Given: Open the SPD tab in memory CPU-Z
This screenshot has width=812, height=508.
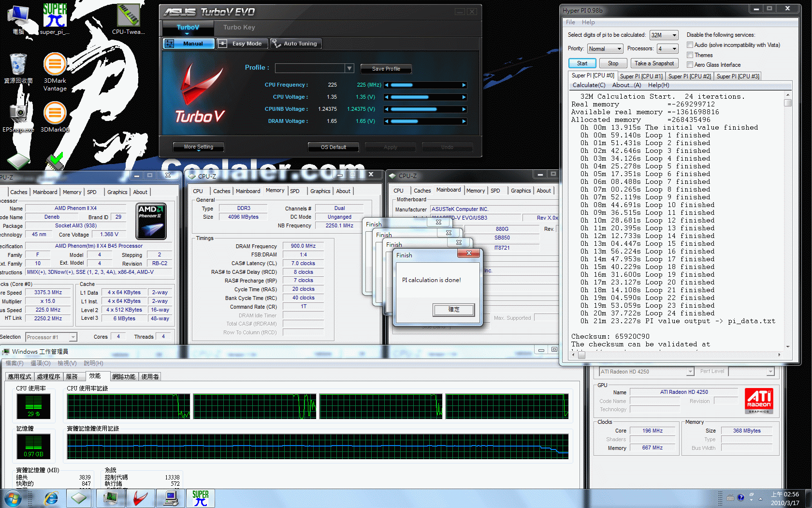Looking at the screenshot, I should [295, 191].
